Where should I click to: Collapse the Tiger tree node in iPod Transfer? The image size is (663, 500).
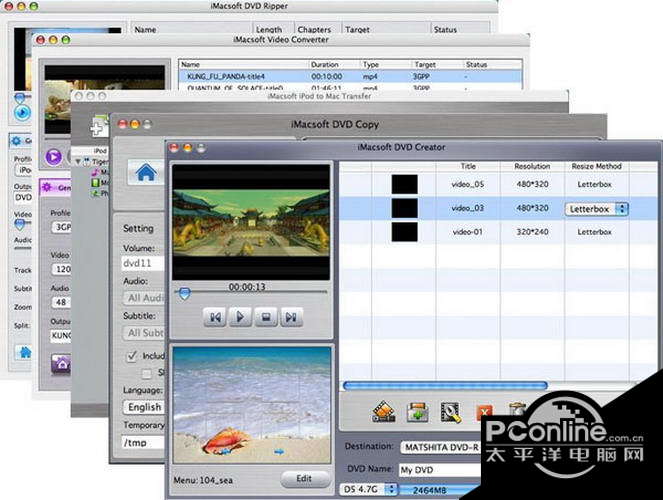77,161
